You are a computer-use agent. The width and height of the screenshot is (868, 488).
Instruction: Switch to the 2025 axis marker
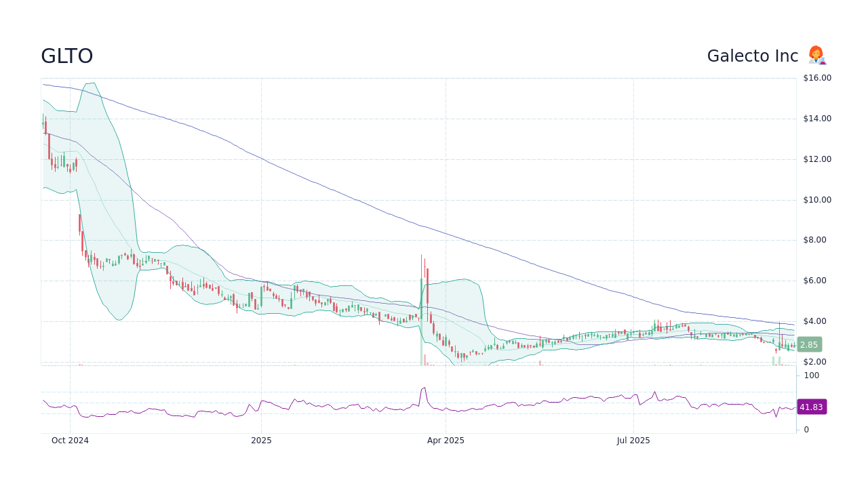261,440
